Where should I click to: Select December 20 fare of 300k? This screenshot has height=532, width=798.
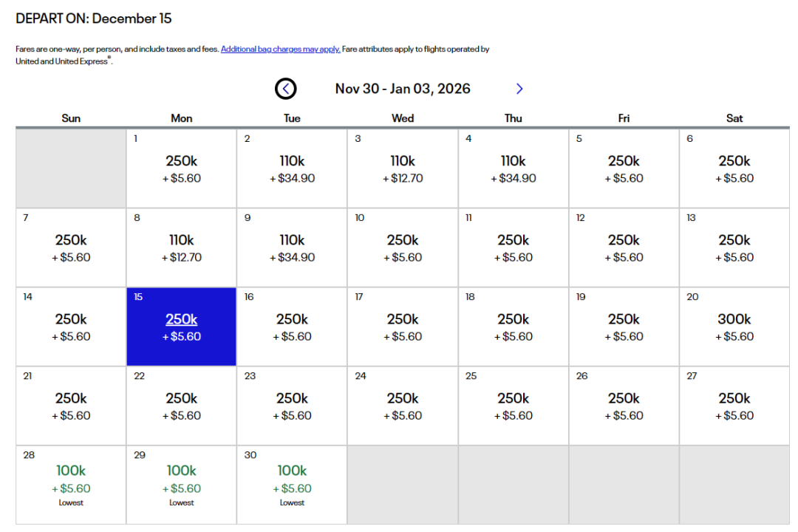tap(734, 327)
